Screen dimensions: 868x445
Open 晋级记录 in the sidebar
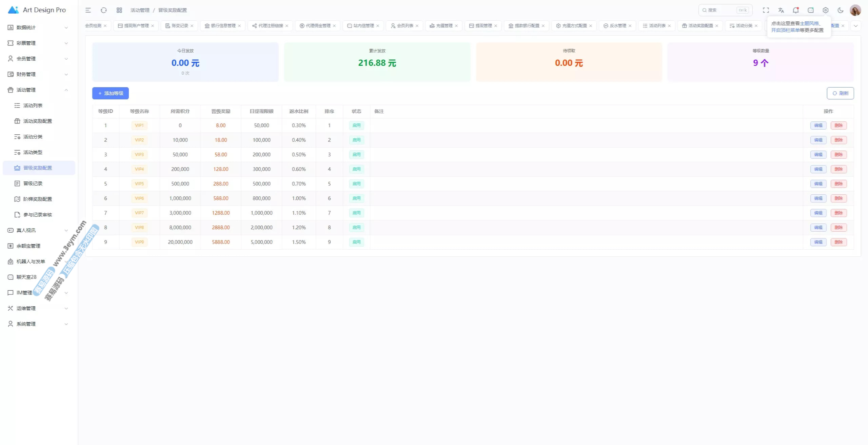click(x=33, y=183)
